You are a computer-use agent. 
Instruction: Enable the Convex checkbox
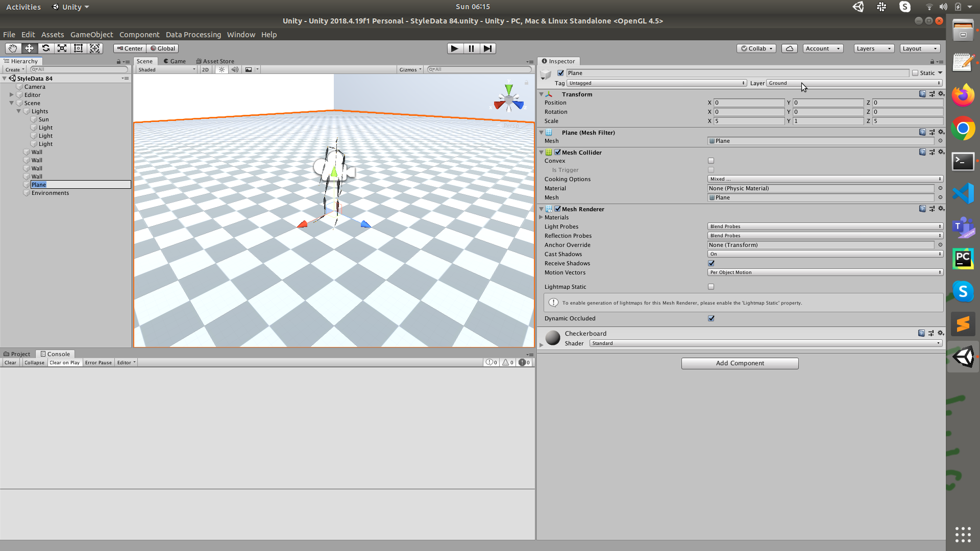click(711, 161)
